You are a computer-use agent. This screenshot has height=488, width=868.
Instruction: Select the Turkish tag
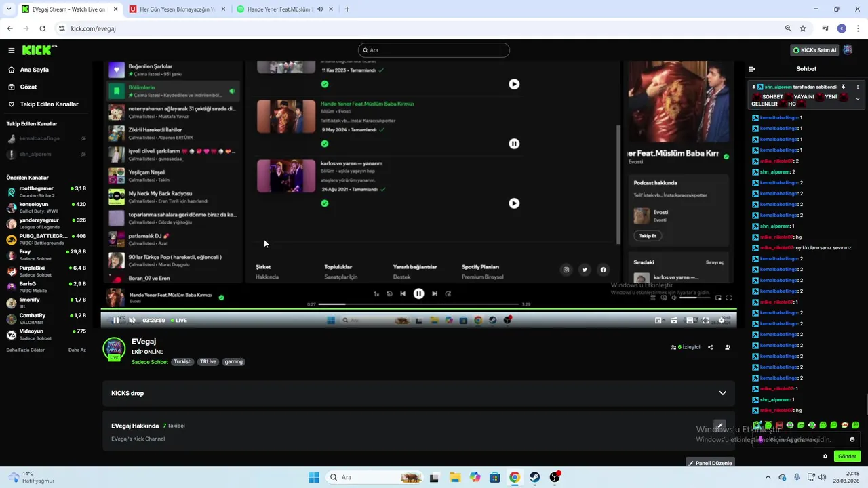point(182,362)
